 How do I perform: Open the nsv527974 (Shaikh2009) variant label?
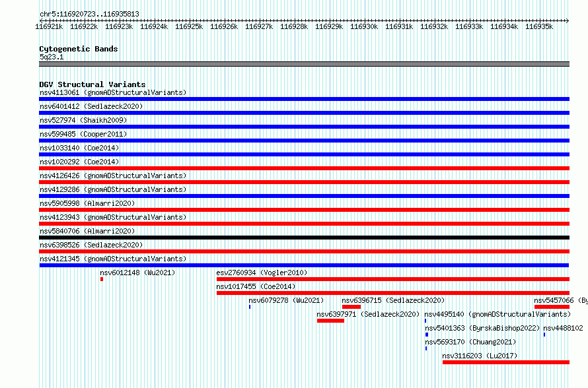pos(83,120)
